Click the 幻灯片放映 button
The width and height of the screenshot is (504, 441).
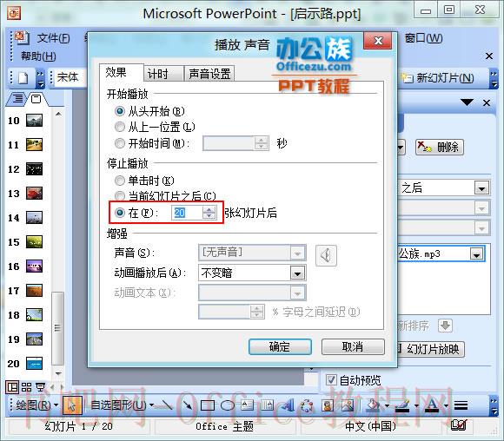[430, 349]
